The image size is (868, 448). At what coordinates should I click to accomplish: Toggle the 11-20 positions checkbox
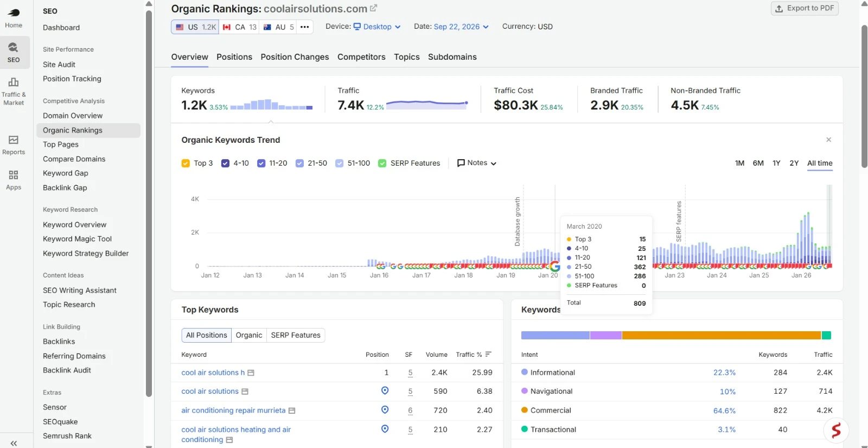pos(261,163)
